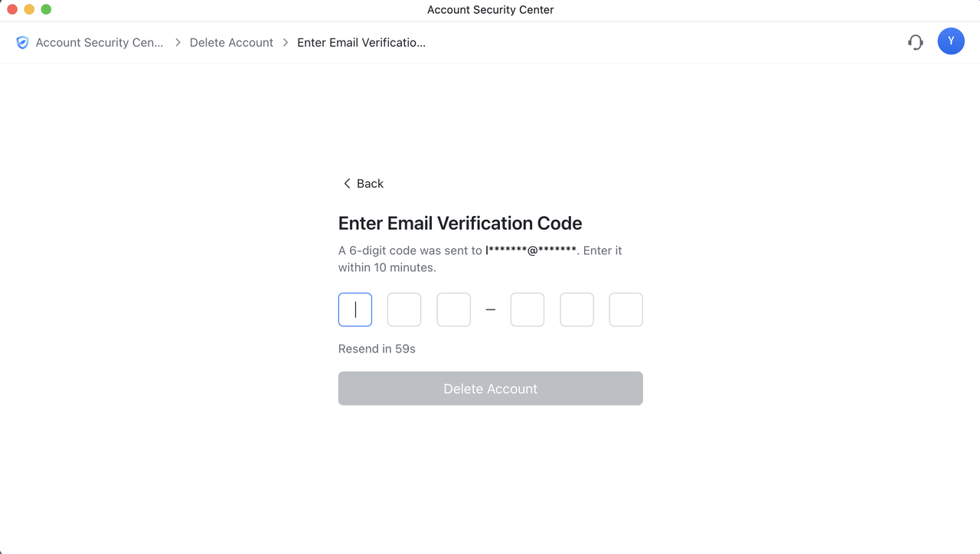Image resolution: width=980 pixels, height=554 pixels.
Task: Go to Account Security Center breadcrumb
Action: (x=100, y=43)
